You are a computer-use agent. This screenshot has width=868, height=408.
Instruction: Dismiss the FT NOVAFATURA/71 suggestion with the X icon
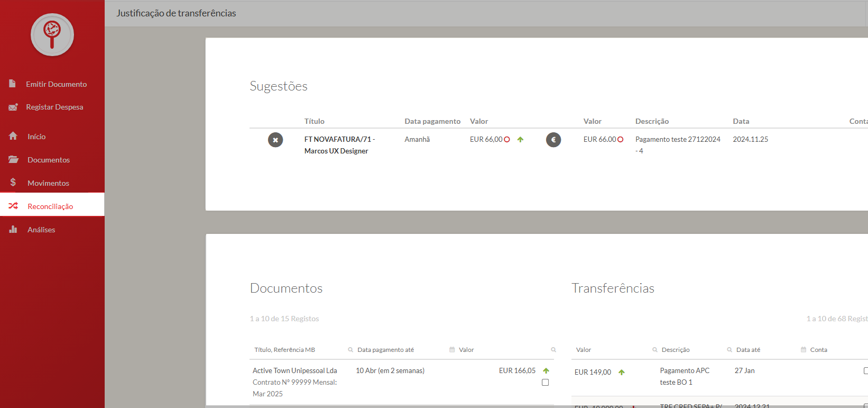point(275,140)
